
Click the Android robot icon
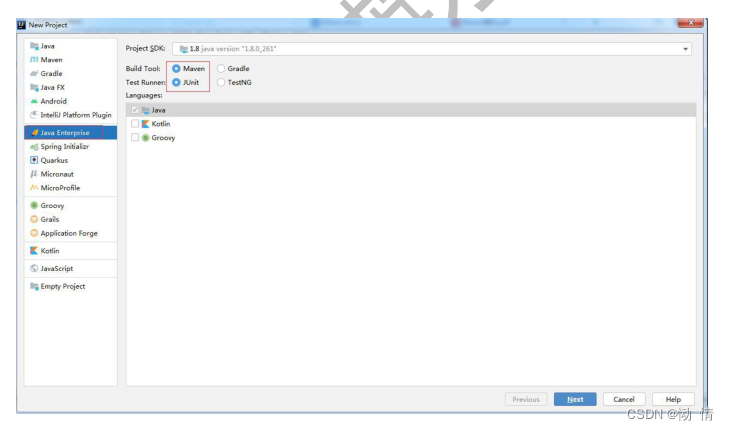pyautogui.click(x=34, y=101)
